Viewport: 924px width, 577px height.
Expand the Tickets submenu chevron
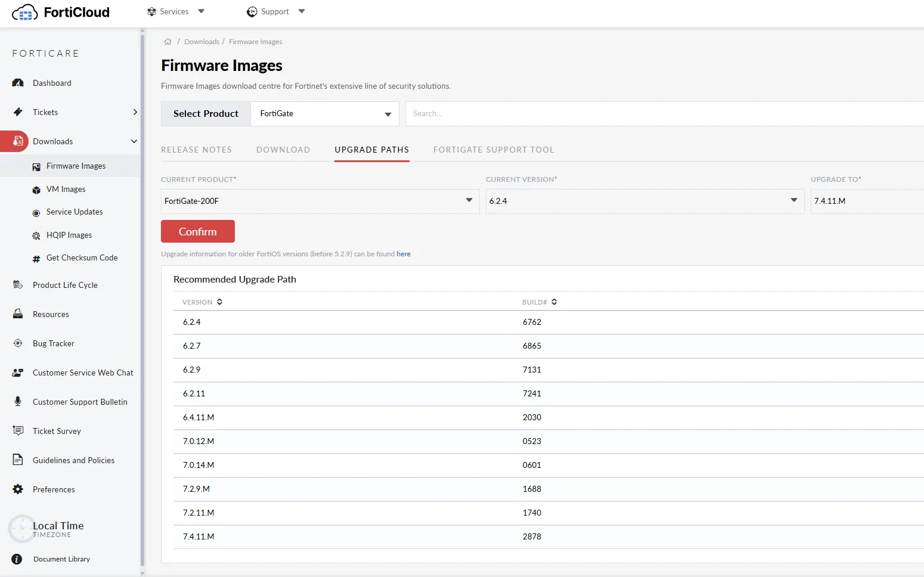click(x=135, y=112)
